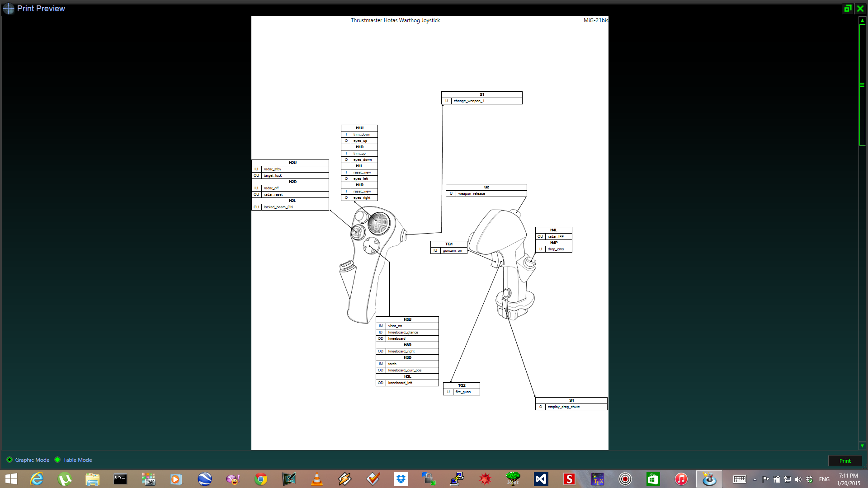Close the Print Preview window
This screenshot has width=868, height=488.
860,9
